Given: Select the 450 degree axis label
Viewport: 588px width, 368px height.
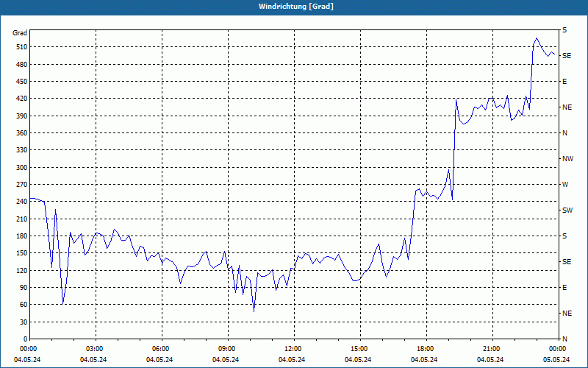Looking at the screenshot, I should (21, 82).
